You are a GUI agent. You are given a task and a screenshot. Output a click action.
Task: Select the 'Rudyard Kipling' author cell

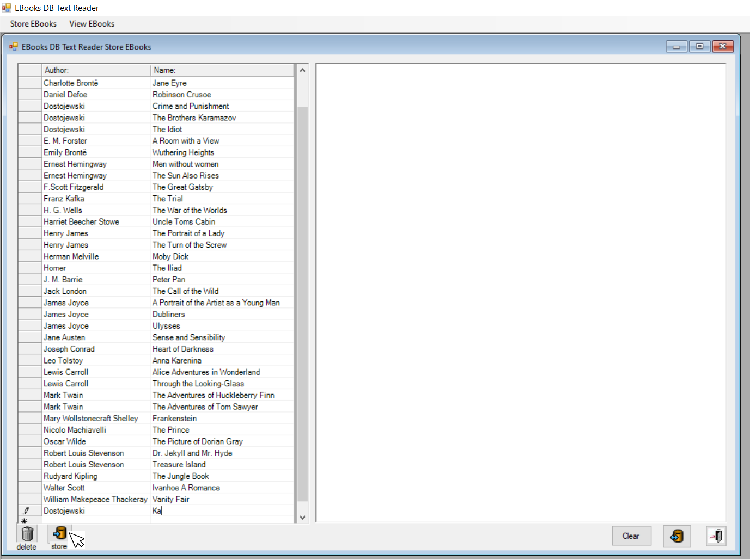pyautogui.click(x=96, y=476)
